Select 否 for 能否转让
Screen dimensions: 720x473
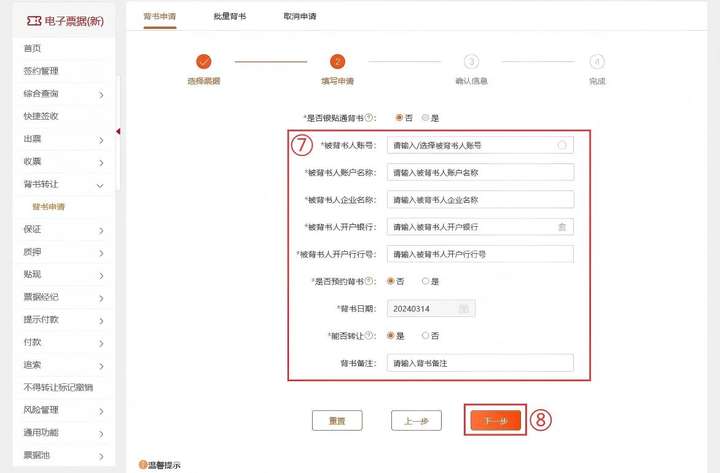coord(425,336)
